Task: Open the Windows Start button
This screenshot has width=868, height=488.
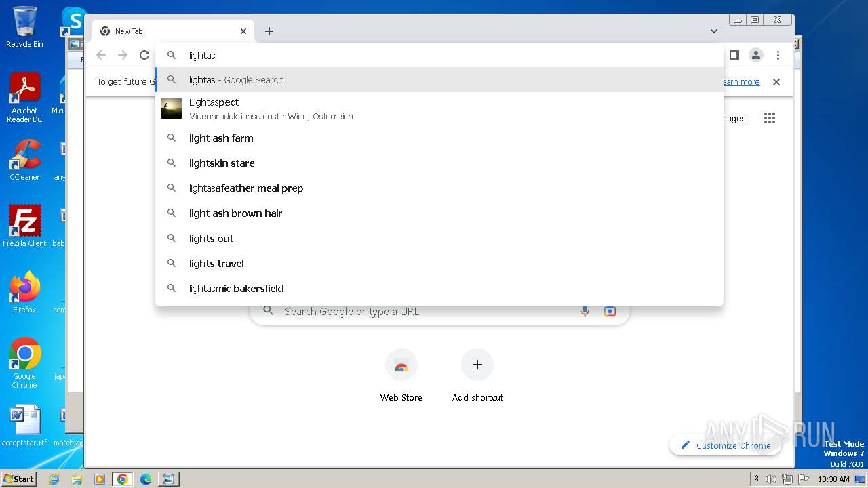Action: coord(18,479)
